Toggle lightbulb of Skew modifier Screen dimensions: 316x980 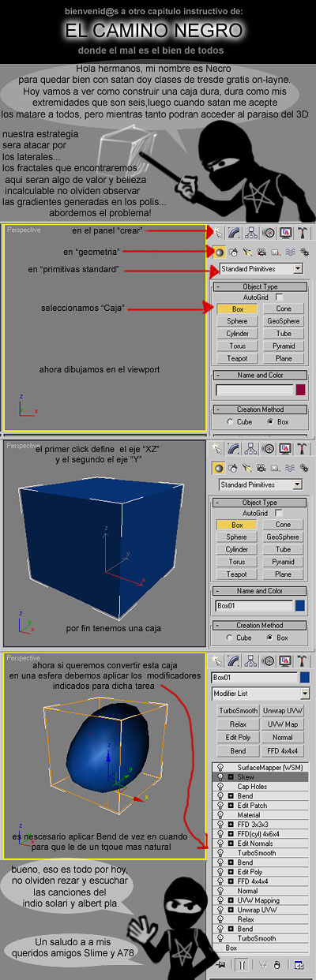[x=220, y=777]
